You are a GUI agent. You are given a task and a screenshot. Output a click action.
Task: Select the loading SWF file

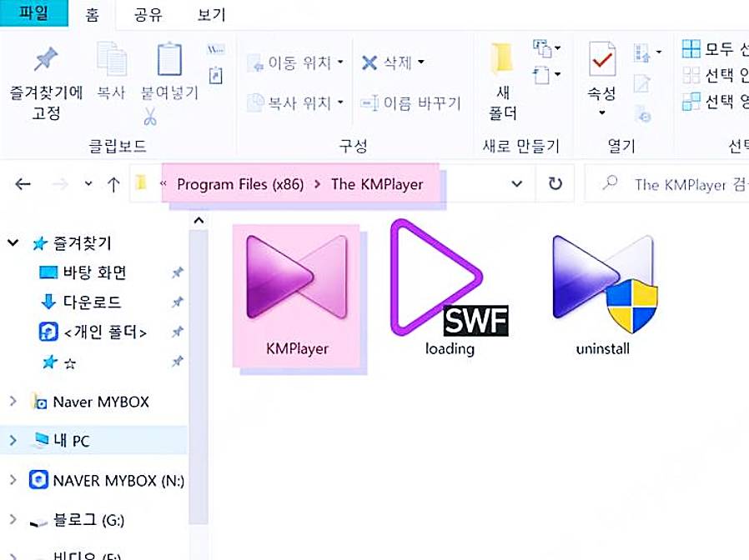click(x=450, y=287)
